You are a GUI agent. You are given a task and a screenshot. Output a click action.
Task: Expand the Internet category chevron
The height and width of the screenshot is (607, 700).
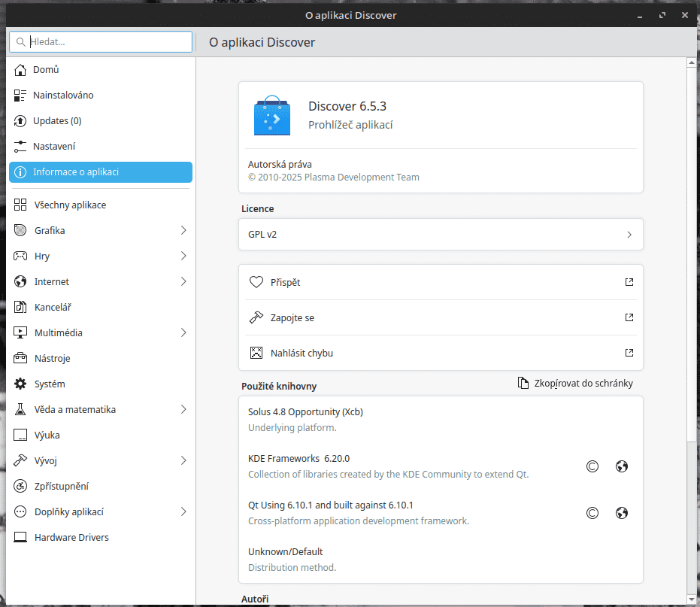tap(183, 281)
